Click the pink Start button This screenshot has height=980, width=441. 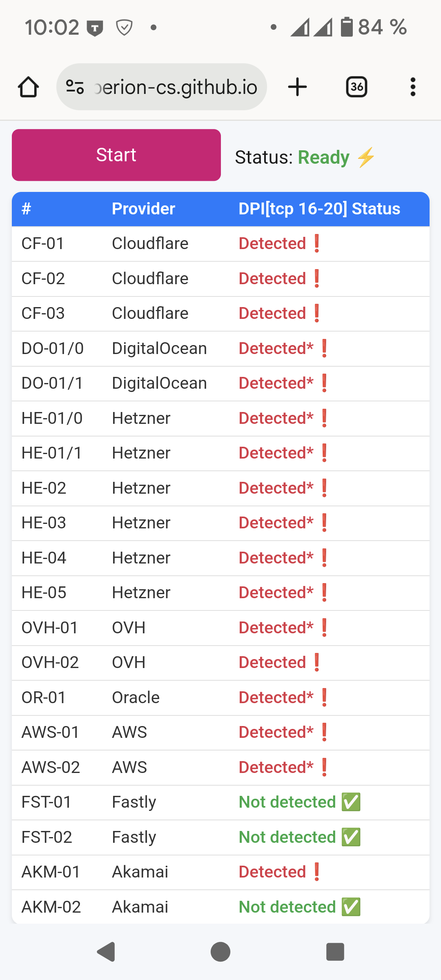(x=116, y=155)
